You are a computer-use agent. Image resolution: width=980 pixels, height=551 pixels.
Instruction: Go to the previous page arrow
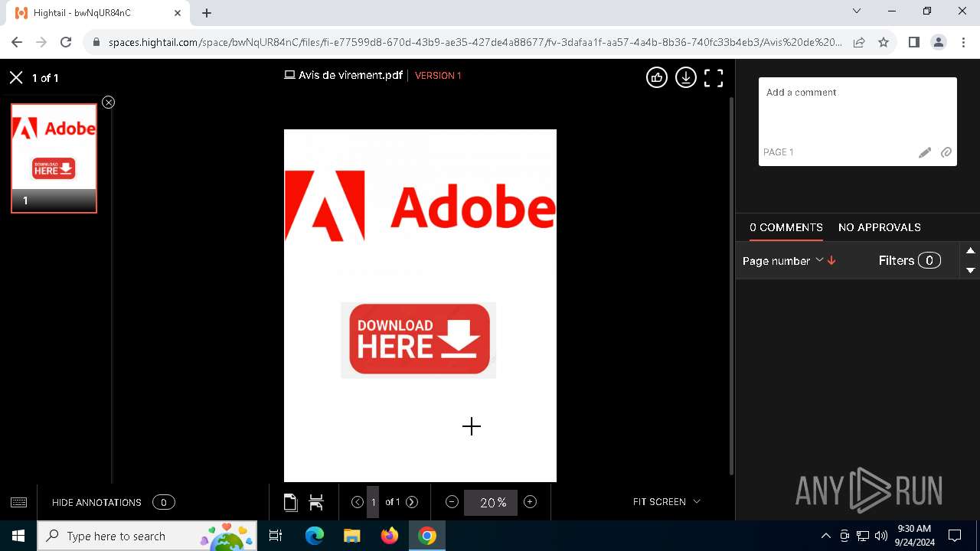358,502
